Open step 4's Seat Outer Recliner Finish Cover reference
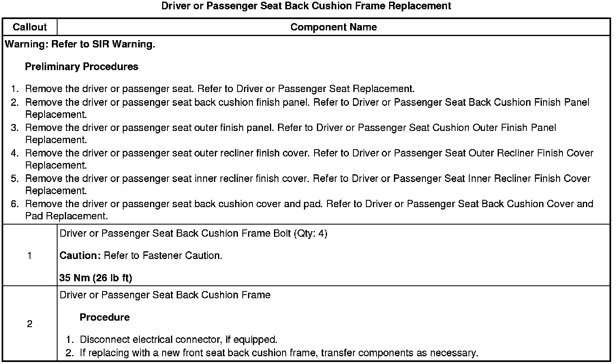The height and width of the screenshot is (364, 616). coord(472,153)
